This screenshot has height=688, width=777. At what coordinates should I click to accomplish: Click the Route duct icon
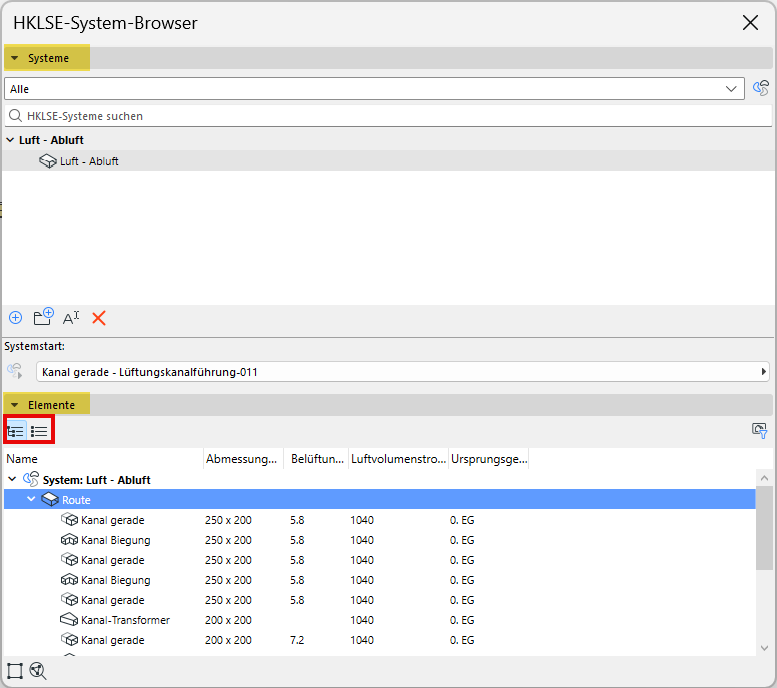click(x=50, y=499)
